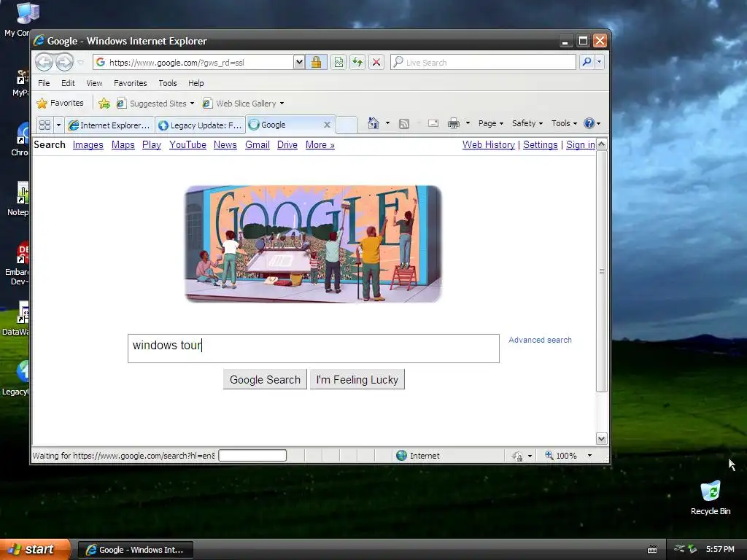Open the Edit menu

point(68,83)
